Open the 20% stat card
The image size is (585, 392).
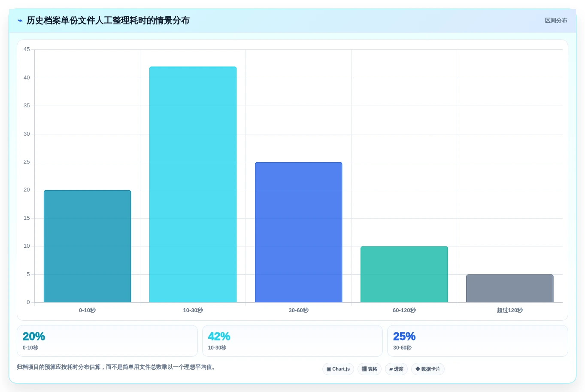click(107, 341)
